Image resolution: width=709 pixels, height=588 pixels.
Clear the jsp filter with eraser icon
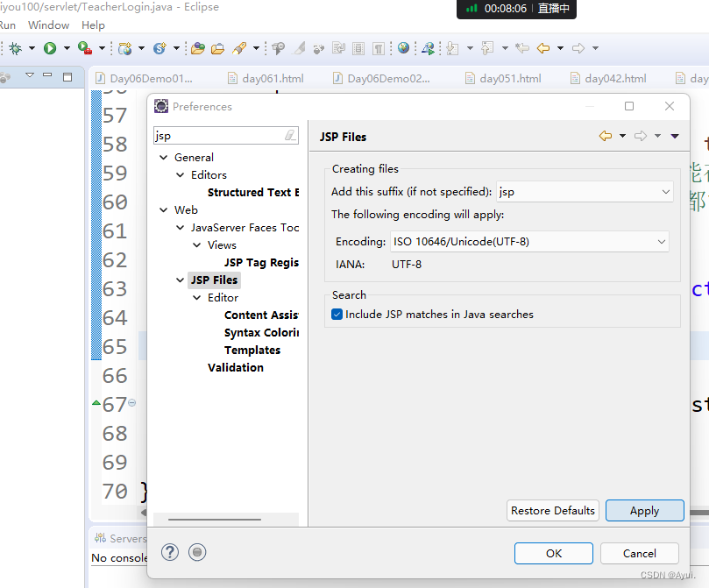(x=290, y=135)
